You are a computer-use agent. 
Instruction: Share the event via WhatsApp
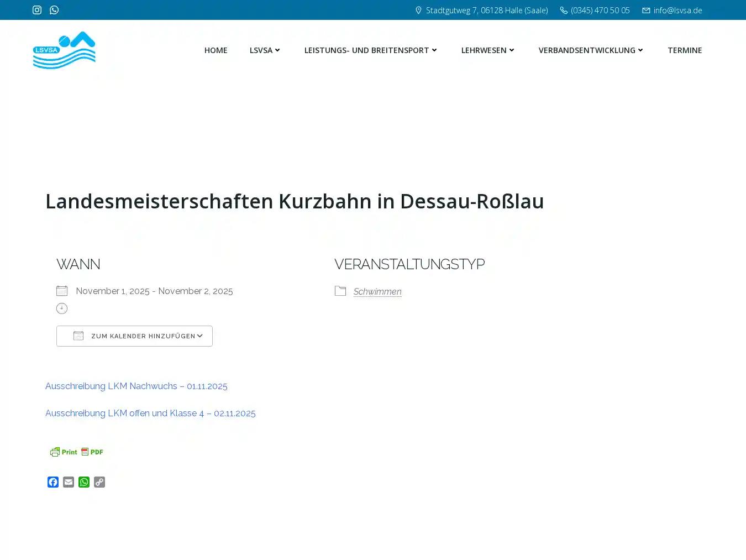84,482
